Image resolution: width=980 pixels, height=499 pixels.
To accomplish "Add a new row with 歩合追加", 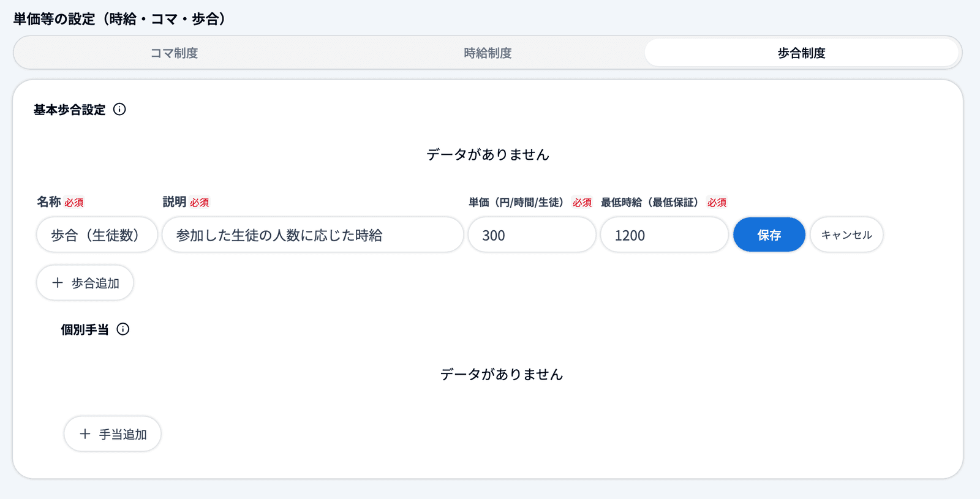I will tap(85, 283).
